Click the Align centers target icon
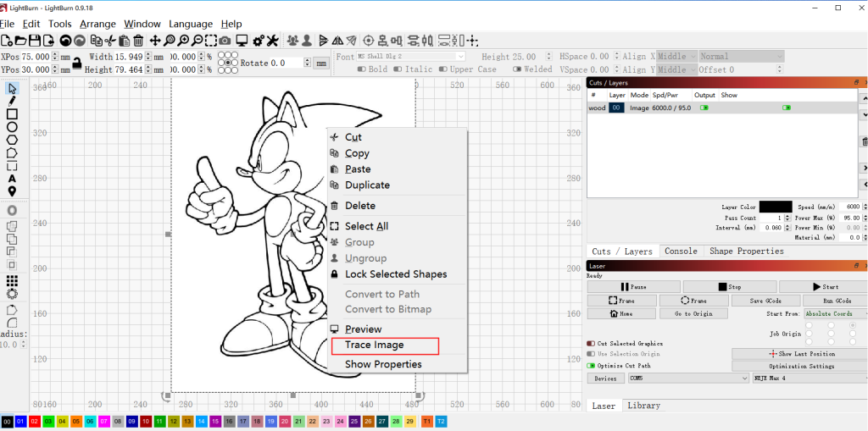This screenshot has width=868, height=431. pos(369,41)
